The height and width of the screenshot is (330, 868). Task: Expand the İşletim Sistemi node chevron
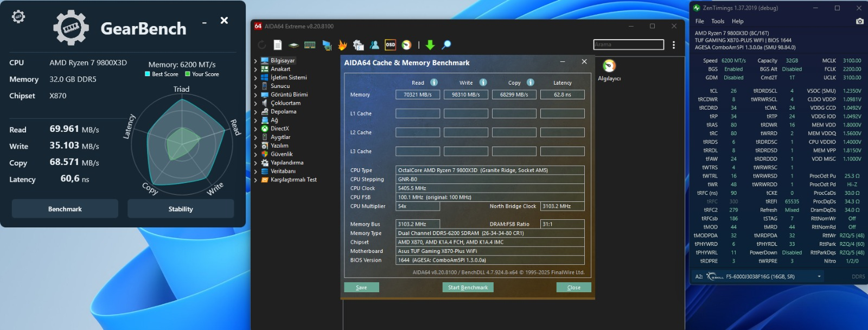[256, 78]
